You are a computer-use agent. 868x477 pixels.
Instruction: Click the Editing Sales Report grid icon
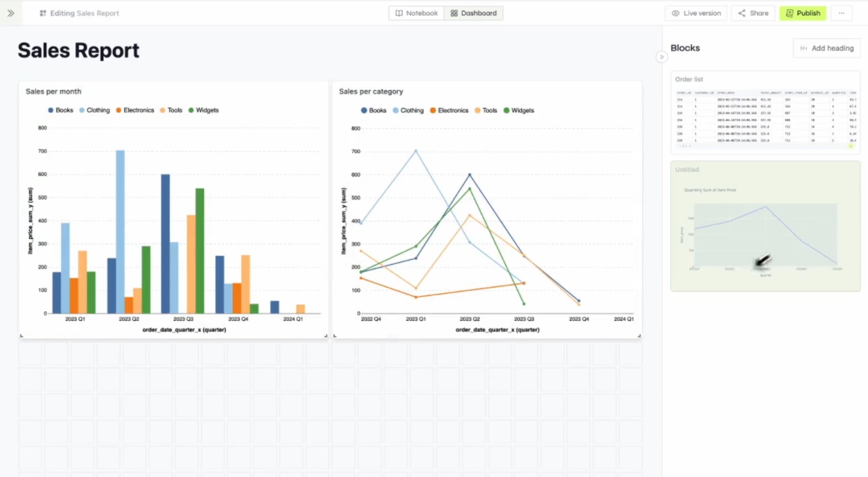click(43, 13)
